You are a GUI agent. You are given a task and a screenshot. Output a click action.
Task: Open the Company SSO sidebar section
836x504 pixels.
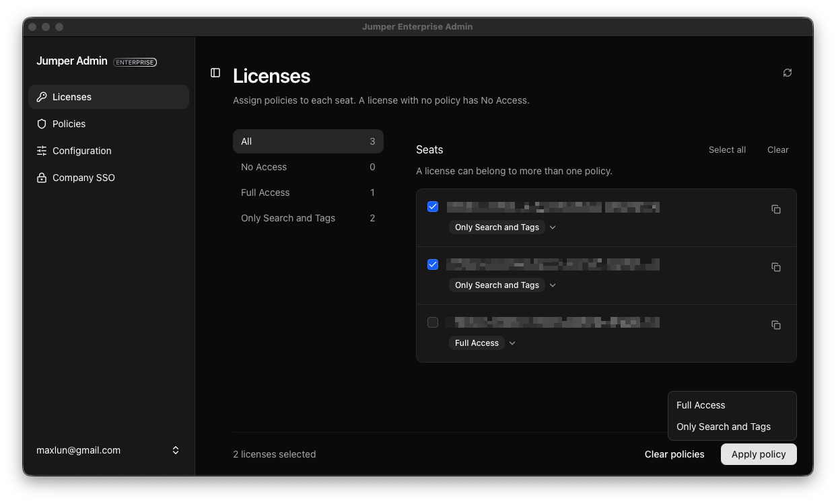point(108,178)
